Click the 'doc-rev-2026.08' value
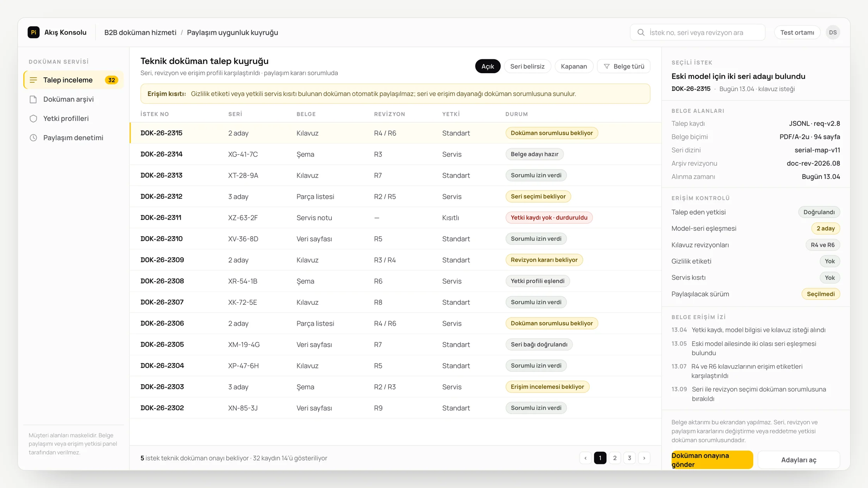The height and width of the screenshot is (488, 868). (x=813, y=163)
